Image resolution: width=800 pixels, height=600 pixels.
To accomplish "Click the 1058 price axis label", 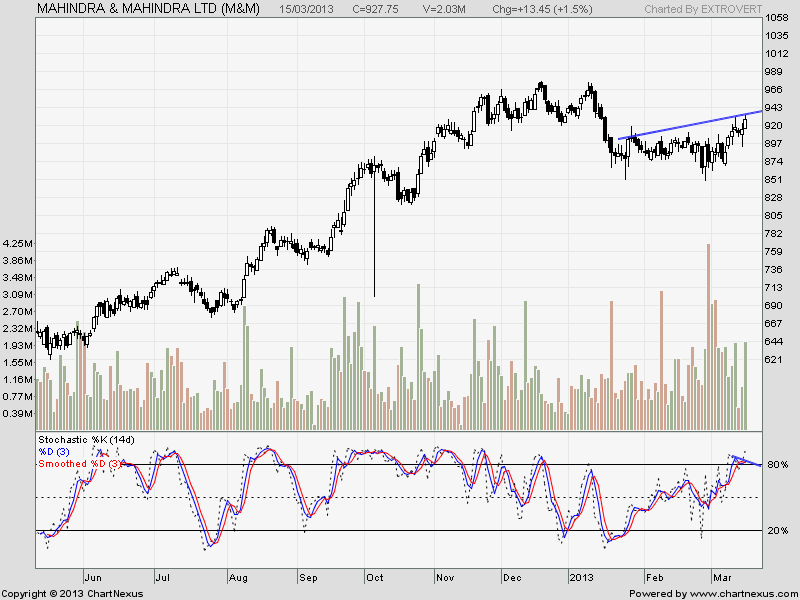I will (777, 18).
